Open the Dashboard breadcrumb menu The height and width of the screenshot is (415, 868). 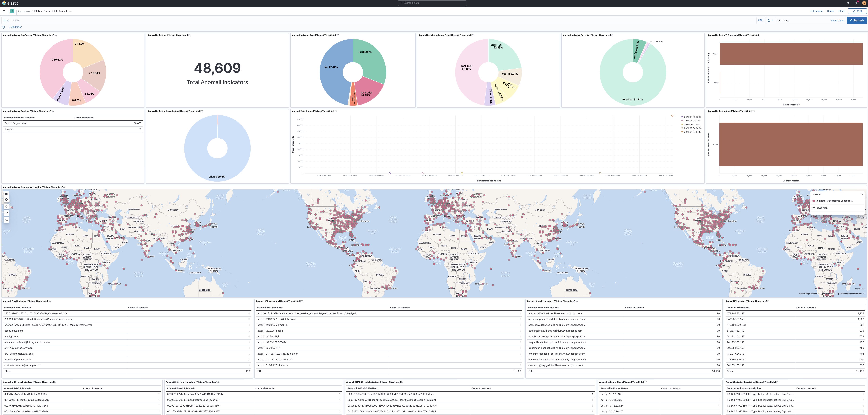pos(24,11)
